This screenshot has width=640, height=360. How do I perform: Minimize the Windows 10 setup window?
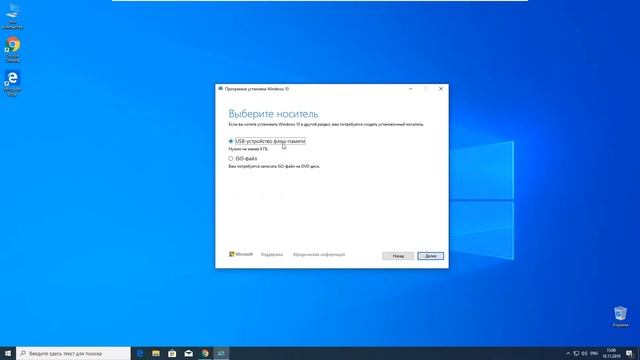point(411,89)
